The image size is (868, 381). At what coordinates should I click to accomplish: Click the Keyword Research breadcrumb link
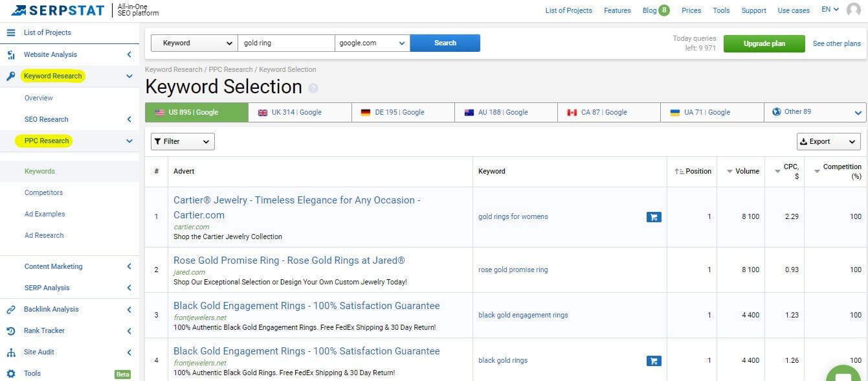[x=173, y=69]
